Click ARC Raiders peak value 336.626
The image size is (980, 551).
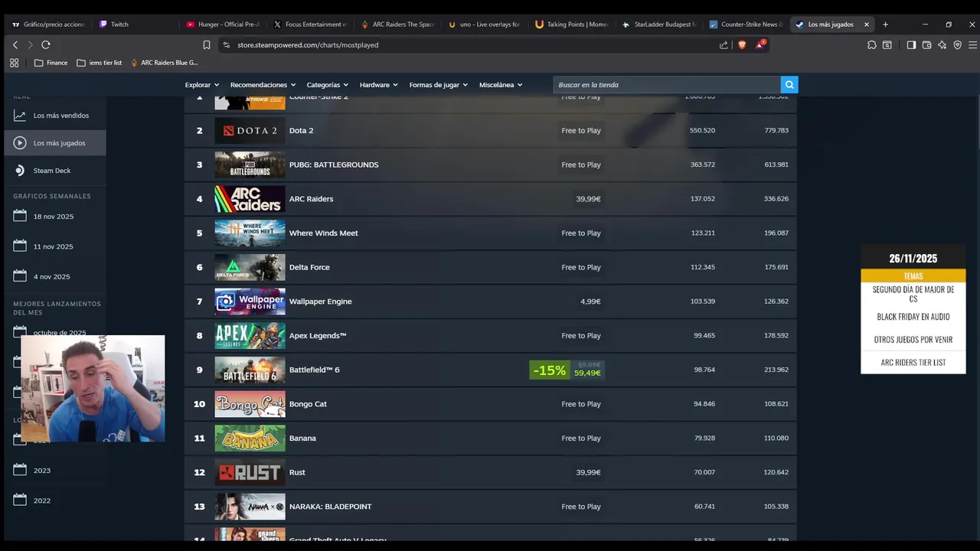(x=776, y=199)
